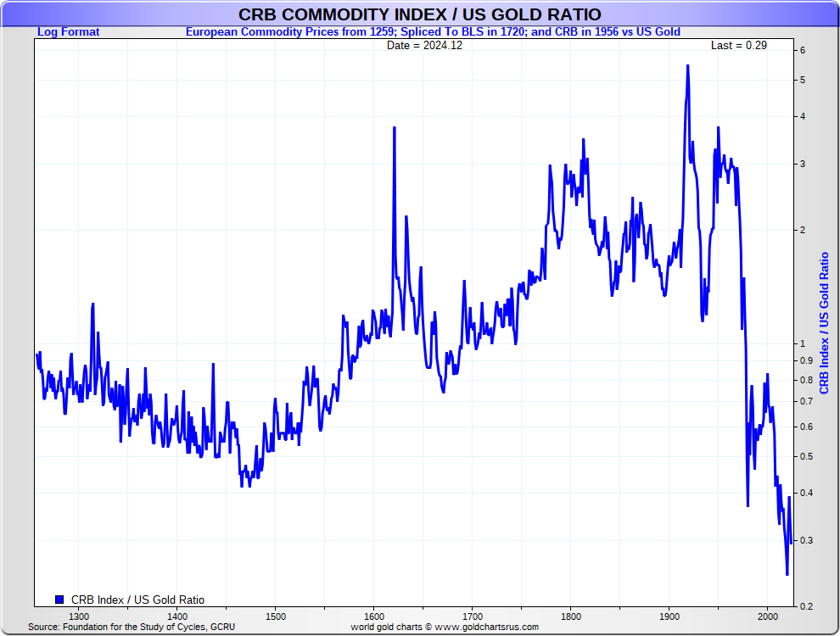This screenshot has width=840, height=636.
Task: Click the x-axis label 1600
Action: pos(374,616)
